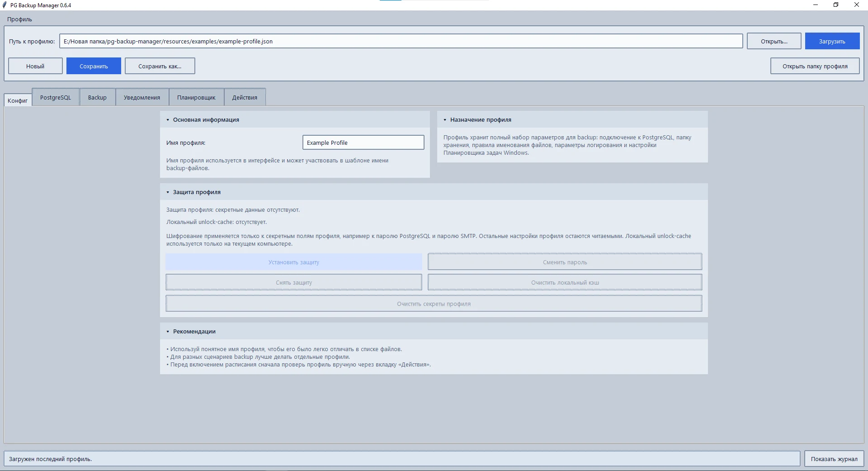Click the Установить защиту button

click(x=294, y=262)
